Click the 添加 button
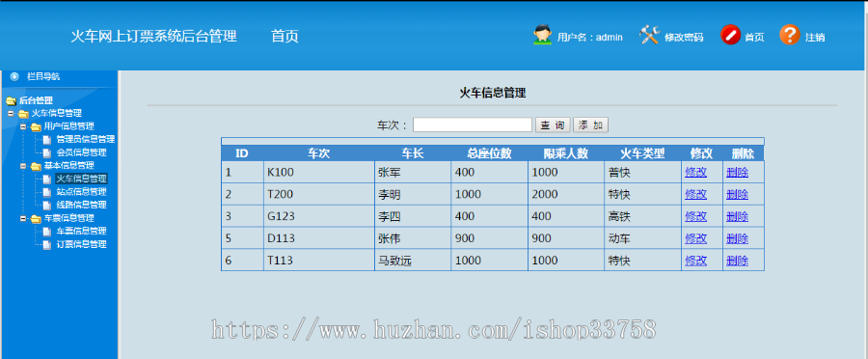Screen dimensions: 868x359 click(x=590, y=124)
